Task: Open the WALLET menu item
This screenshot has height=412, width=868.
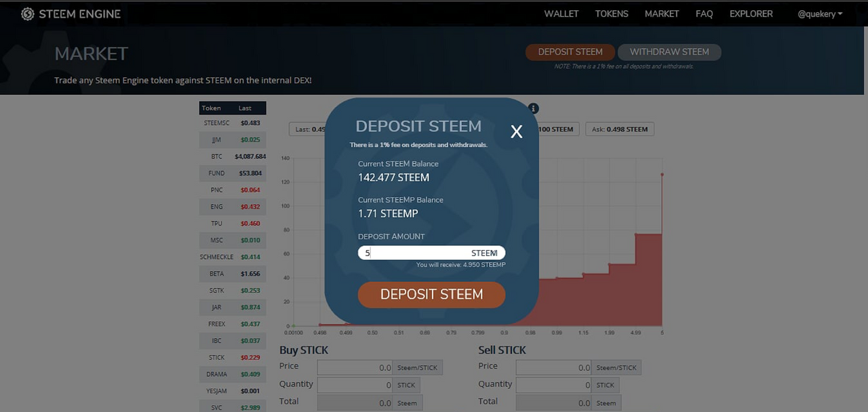Action: click(561, 14)
